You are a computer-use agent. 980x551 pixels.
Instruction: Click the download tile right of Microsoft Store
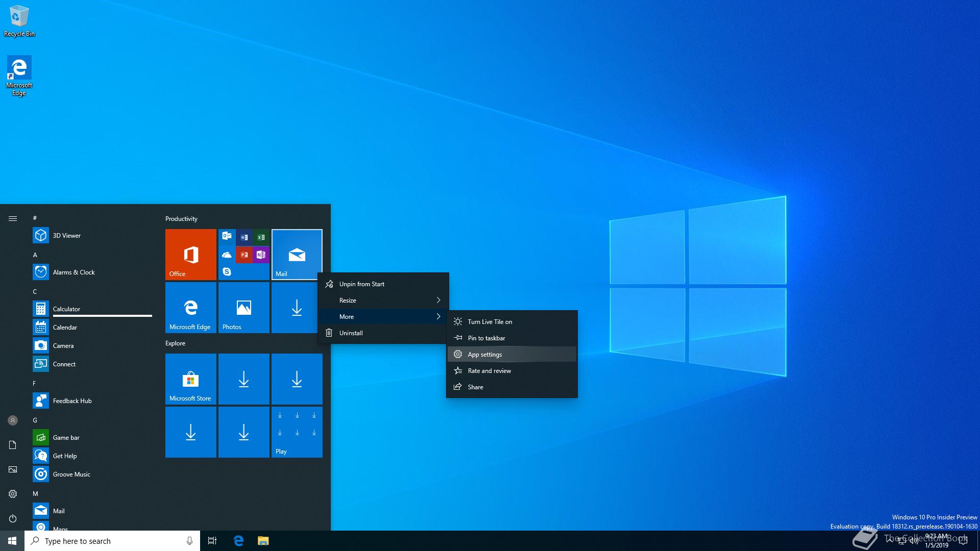point(244,379)
